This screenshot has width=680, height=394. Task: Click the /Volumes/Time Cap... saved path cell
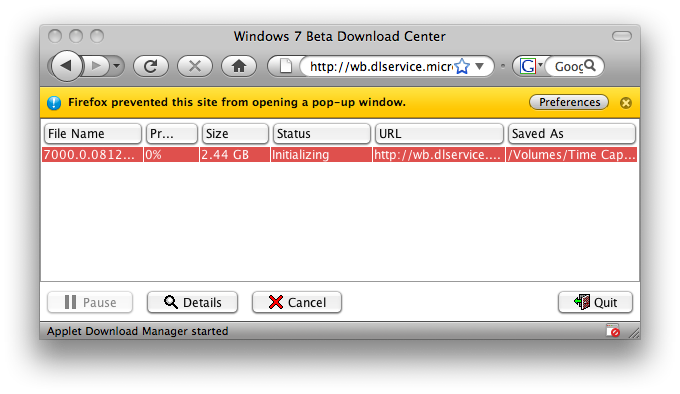(572, 155)
